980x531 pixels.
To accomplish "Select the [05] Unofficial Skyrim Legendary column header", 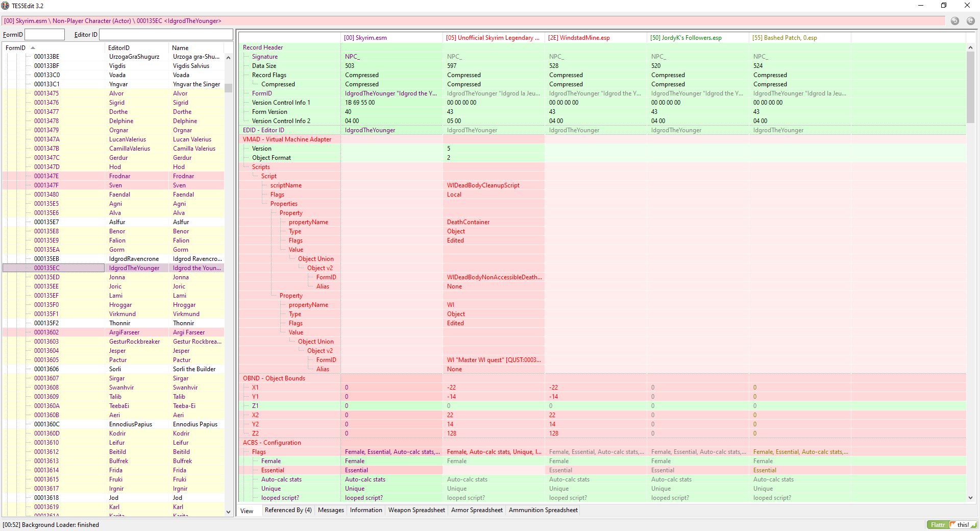I will pos(494,38).
